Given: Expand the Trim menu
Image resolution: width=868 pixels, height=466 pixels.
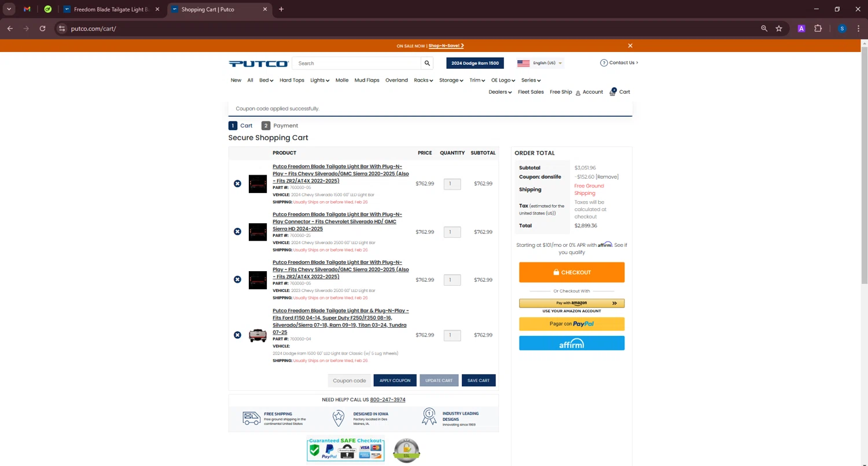Looking at the screenshot, I should click(x=477, y=80).
